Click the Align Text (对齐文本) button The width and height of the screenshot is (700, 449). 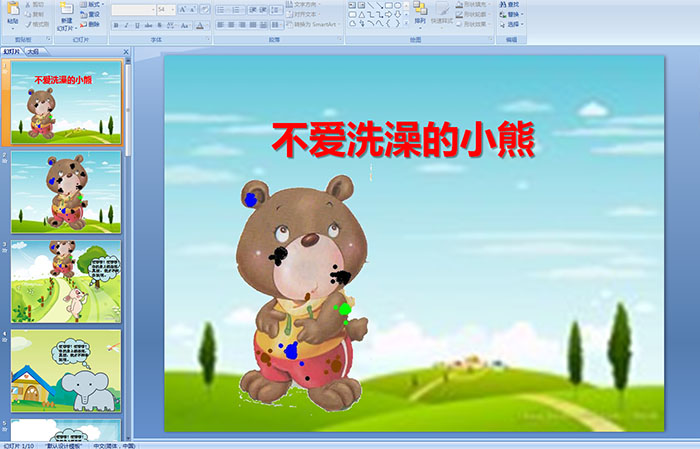pyautogui.click(x=303, y=14)
